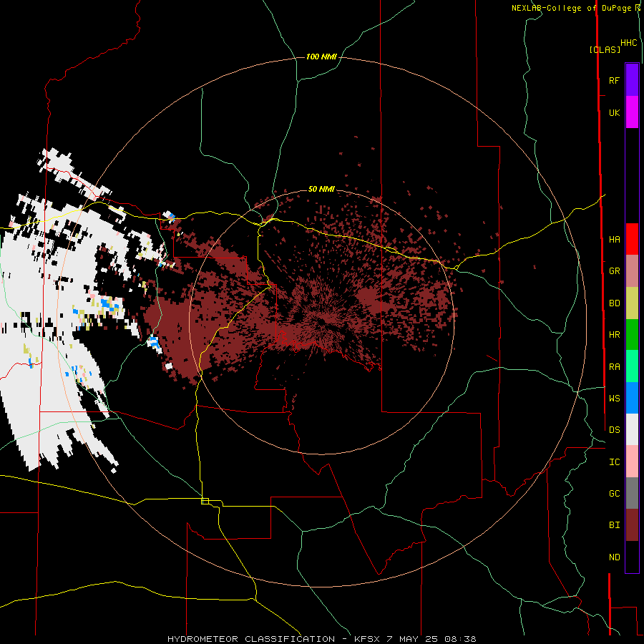Image resolution: width=644 pixels, height=644 pixels.
Task: Click the GC legend label
Action: (614, 493)
